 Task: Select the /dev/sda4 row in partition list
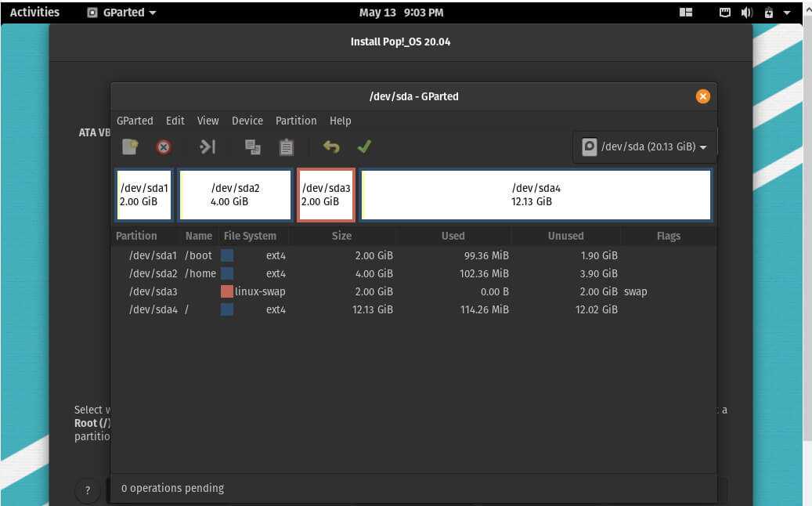(413, 309)
